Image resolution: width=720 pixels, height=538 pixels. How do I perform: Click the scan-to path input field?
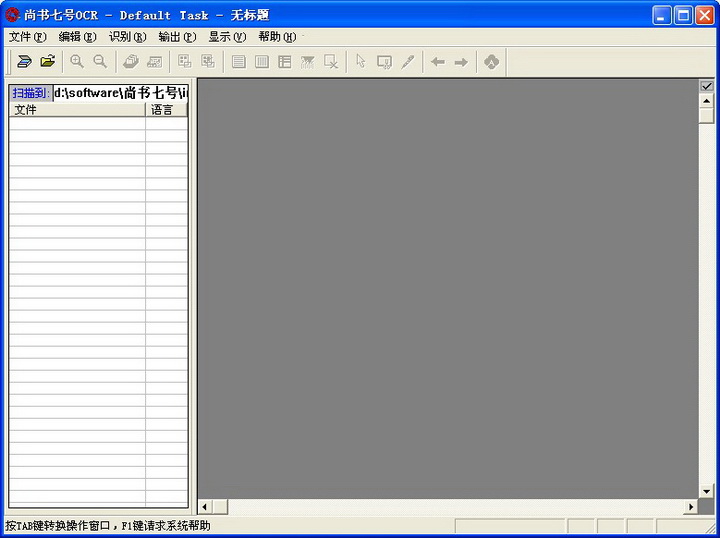click(x=120, y=93)
